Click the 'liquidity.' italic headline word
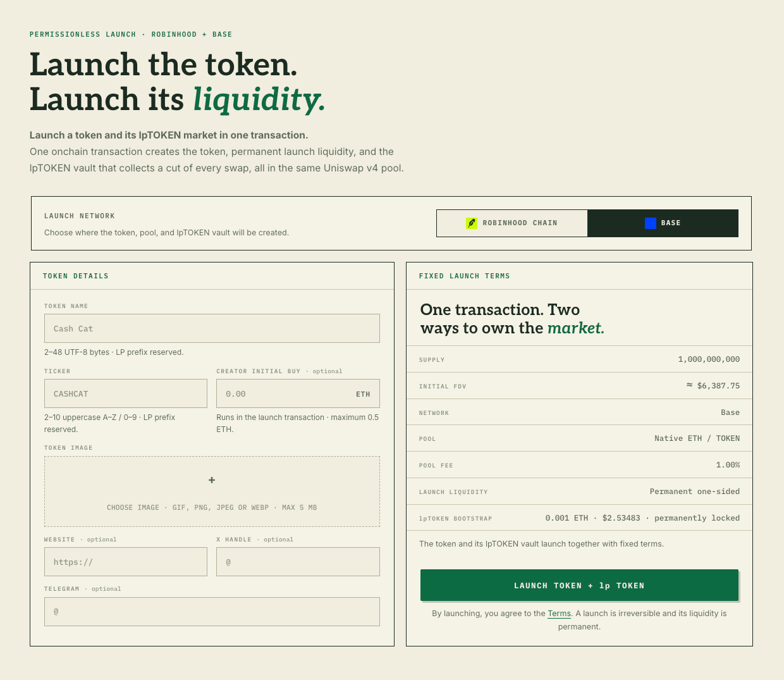The width and height of the screenshot is (784, 680). pos(259,100)
